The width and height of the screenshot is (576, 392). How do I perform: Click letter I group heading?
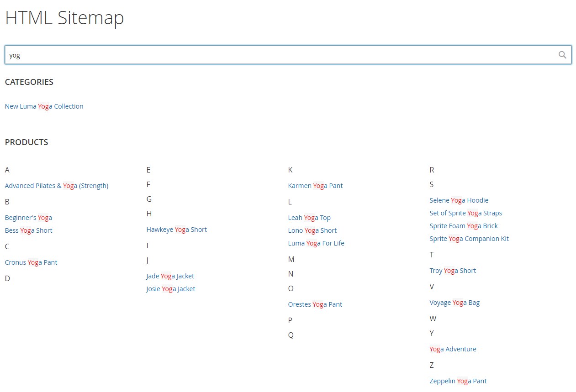[x=148, y=246]
